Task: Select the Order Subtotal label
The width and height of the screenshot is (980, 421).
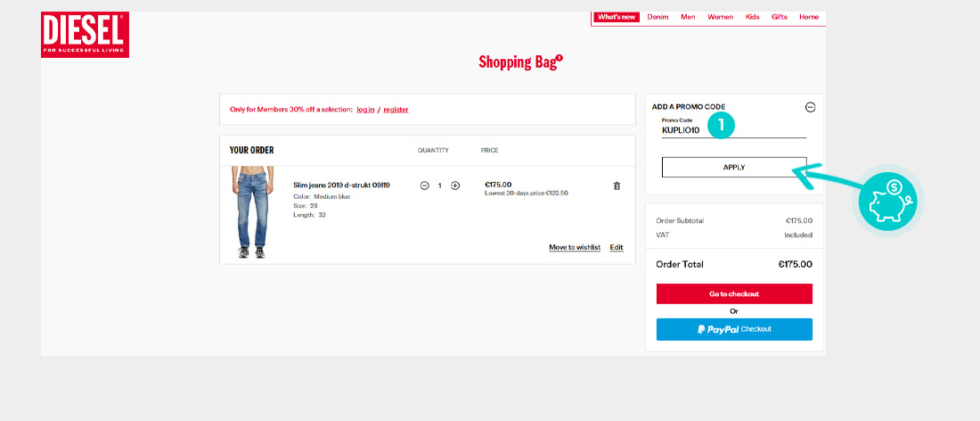Action: click(x=680, y=221)
